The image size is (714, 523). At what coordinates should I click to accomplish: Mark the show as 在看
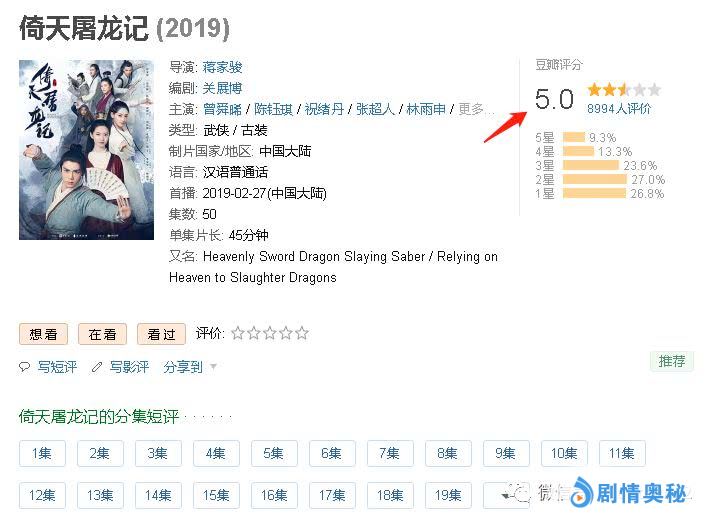tap(102, 334)
